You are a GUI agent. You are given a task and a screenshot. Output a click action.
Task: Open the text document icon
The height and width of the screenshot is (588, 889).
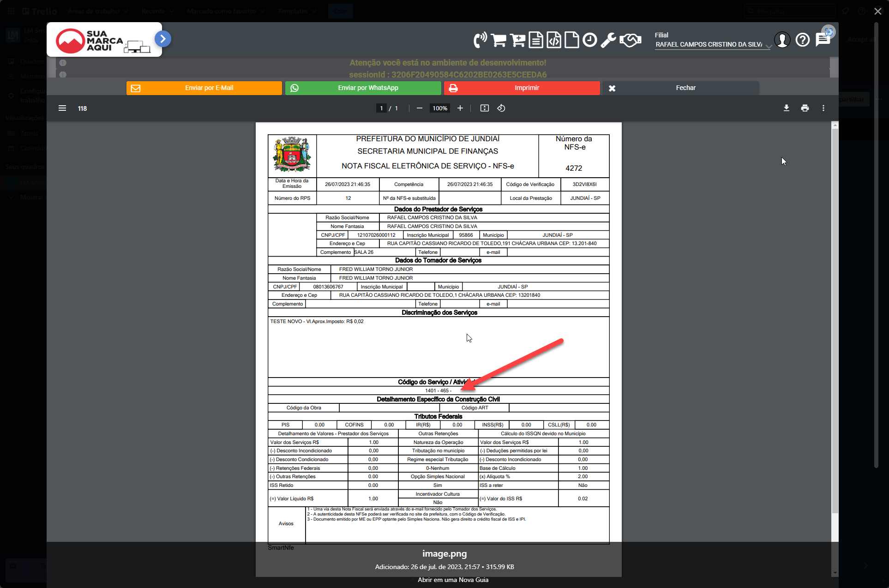[x=536, y=40]
